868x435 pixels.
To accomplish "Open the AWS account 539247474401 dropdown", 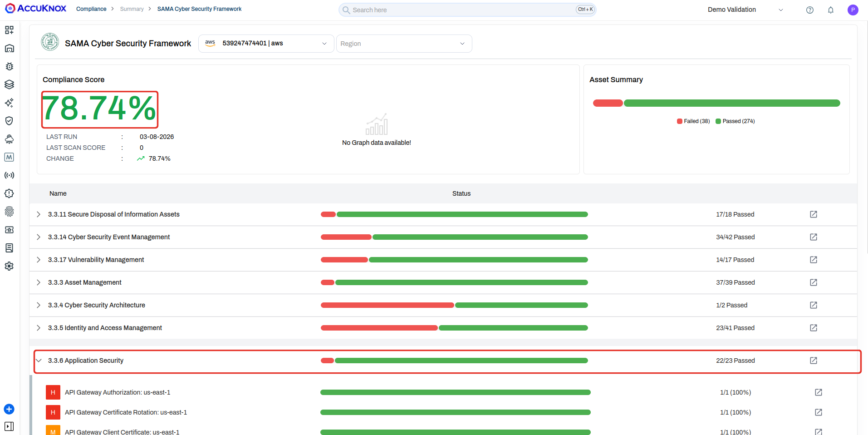I will coord(266,44).
